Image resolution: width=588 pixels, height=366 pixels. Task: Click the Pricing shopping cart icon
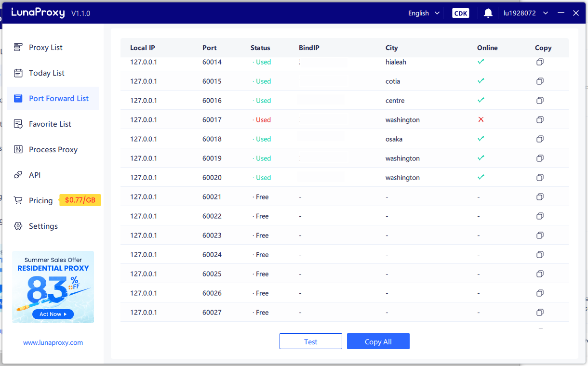18,200
